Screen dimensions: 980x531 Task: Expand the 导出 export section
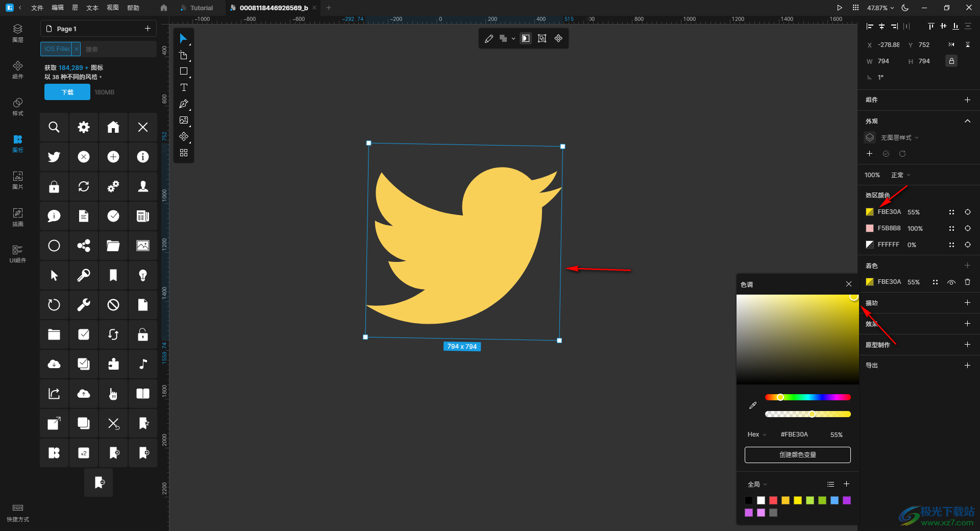coord(967,366)
